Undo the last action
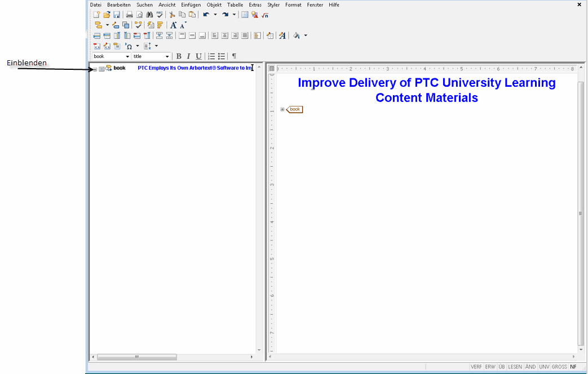The width and height of the screenshot is (588, 374). pos(206,15)
